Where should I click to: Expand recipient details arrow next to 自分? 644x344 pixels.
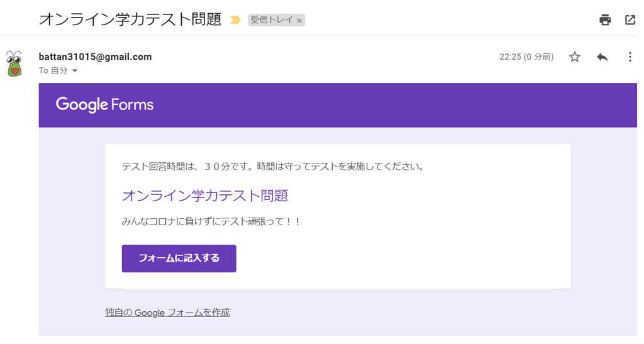pyautogui.click(x=75, y=70)
